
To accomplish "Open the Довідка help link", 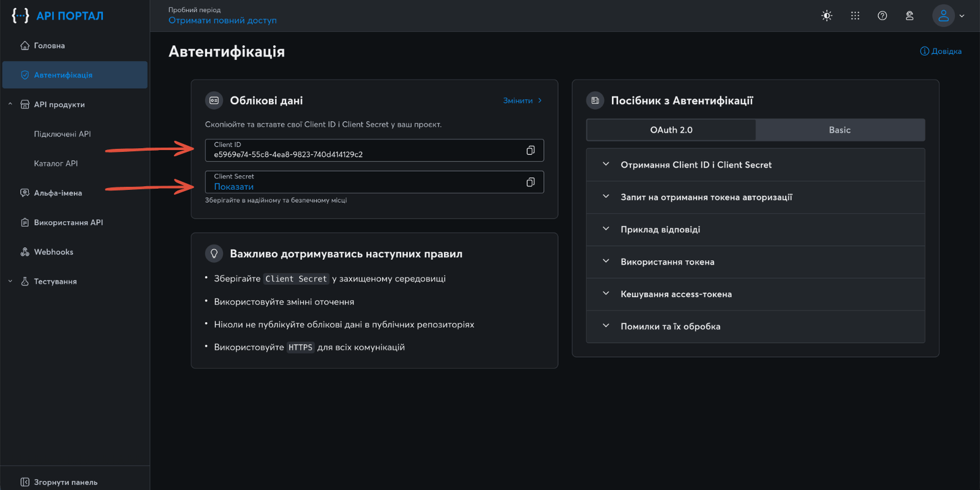I will tap(941, 51).
